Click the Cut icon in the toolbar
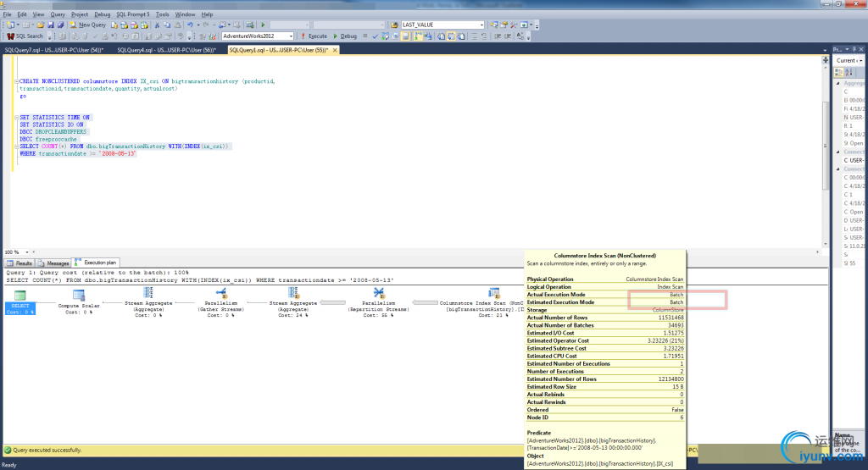 click(x=157, y=25)
